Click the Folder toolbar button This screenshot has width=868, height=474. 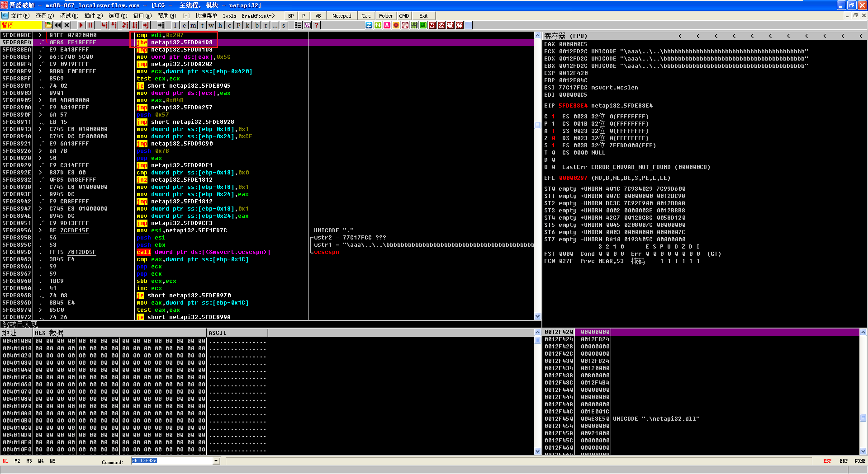(x=386, y=16)
